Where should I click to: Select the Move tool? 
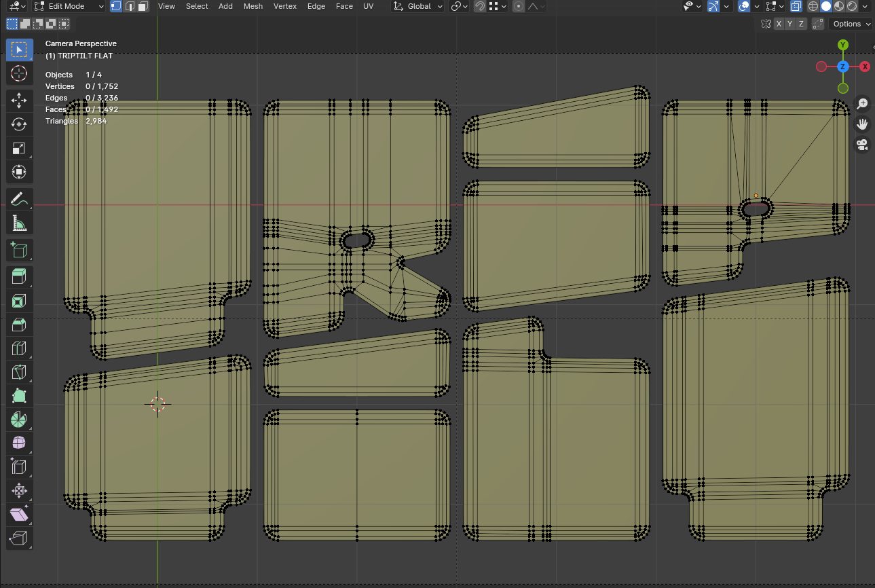19,100
